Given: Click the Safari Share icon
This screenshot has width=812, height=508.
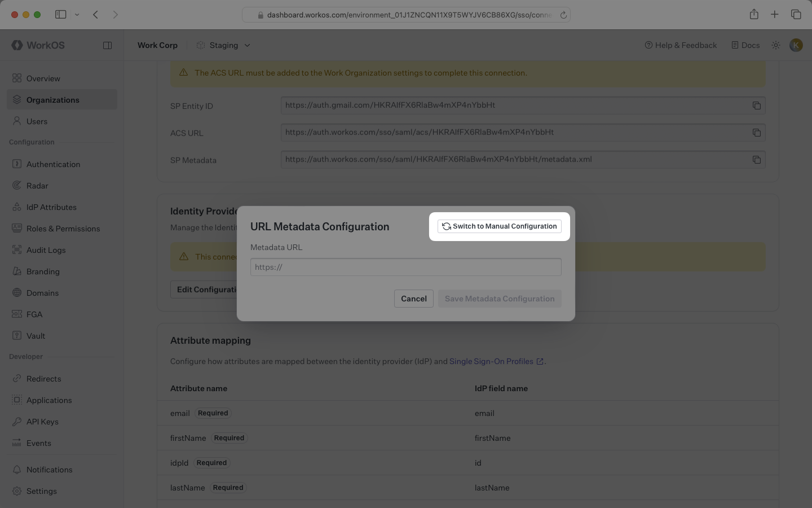Looking at the screenshot, I should pyautogui.click(x=754, y=15).
